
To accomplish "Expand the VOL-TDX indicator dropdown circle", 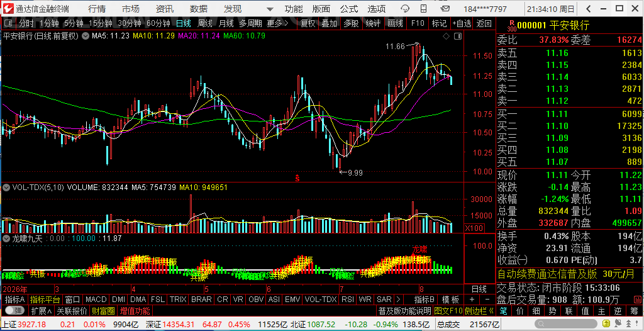I will pyautogui.click(x=6, y=188).
